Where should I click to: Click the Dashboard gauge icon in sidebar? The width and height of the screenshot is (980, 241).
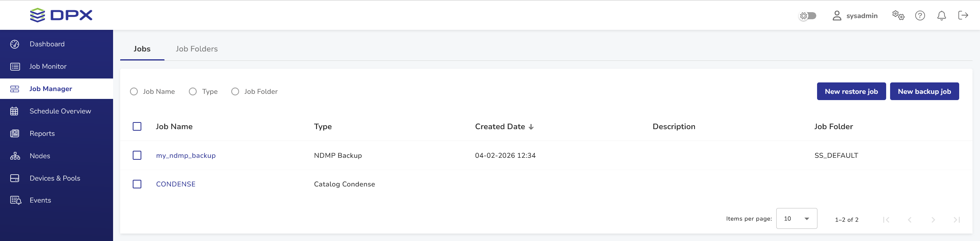15,44
